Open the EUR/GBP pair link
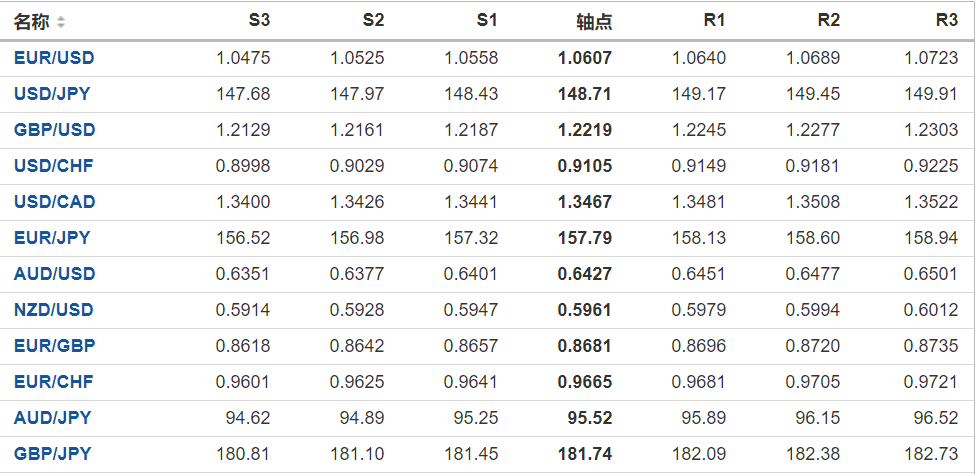Screen dimensions: 976x474 click(x=54, y=346)
